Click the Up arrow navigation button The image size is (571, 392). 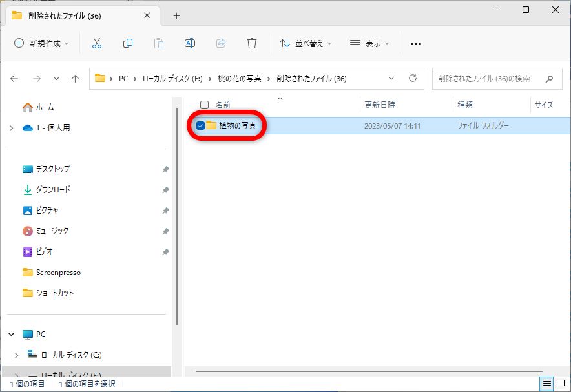pyautogui.click(x=76, y=79)
